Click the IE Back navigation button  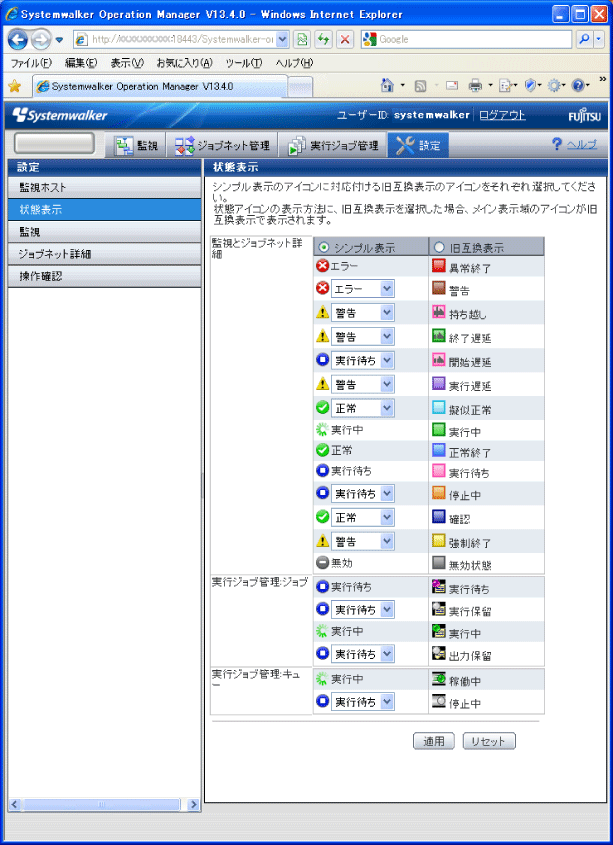(18, 39)
